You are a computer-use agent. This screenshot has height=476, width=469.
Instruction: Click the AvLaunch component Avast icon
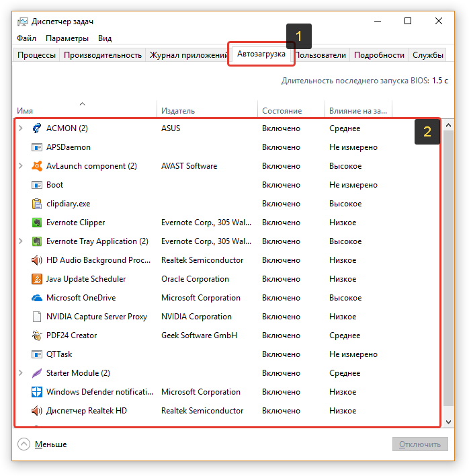[x=37, y=166]
